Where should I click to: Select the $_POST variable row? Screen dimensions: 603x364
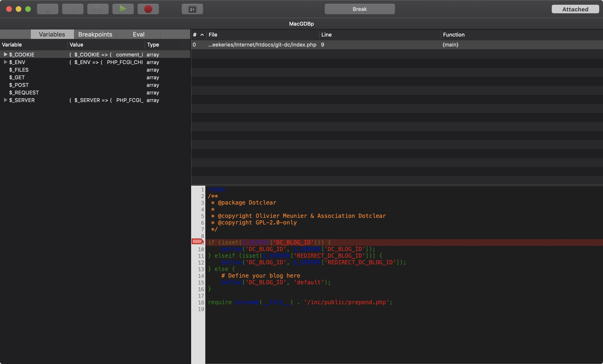click(19, 85)
